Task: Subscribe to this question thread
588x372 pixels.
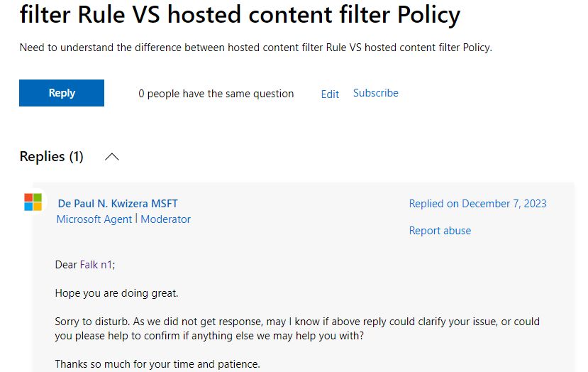Action: pyautogui.click(x=375, y=93)
